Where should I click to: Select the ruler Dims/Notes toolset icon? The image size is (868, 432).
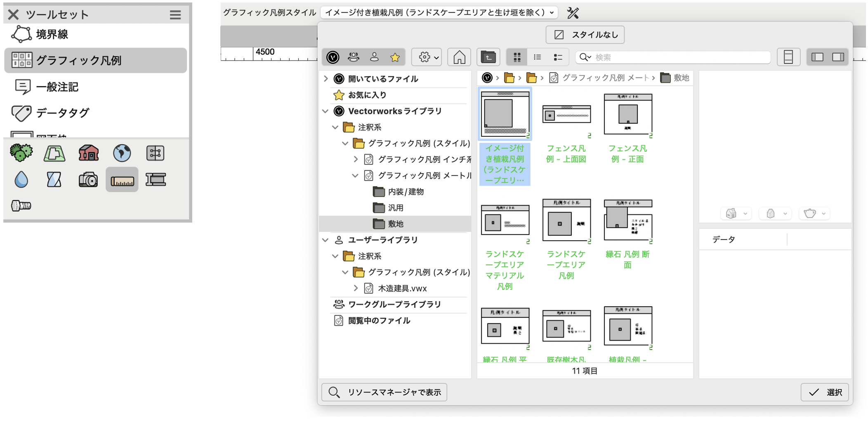point(122,180)
